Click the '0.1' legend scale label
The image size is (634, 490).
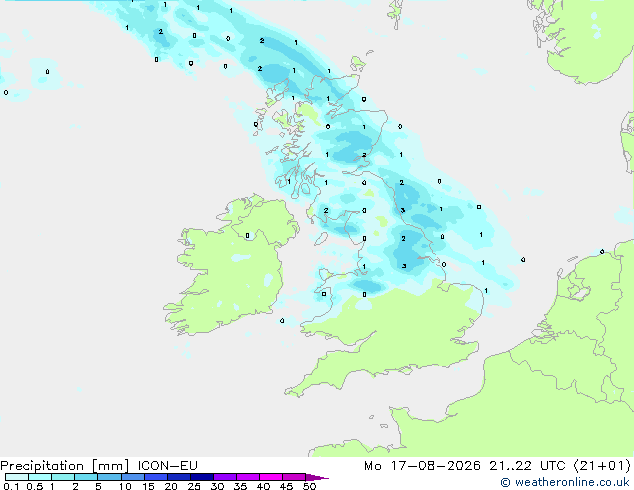pyautogui.click(x=11, y=486)
